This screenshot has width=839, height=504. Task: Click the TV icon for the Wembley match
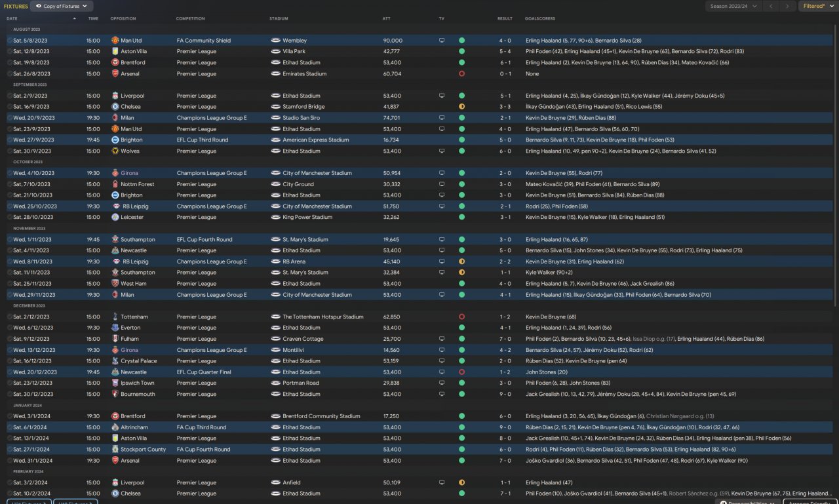click(442, 41)
